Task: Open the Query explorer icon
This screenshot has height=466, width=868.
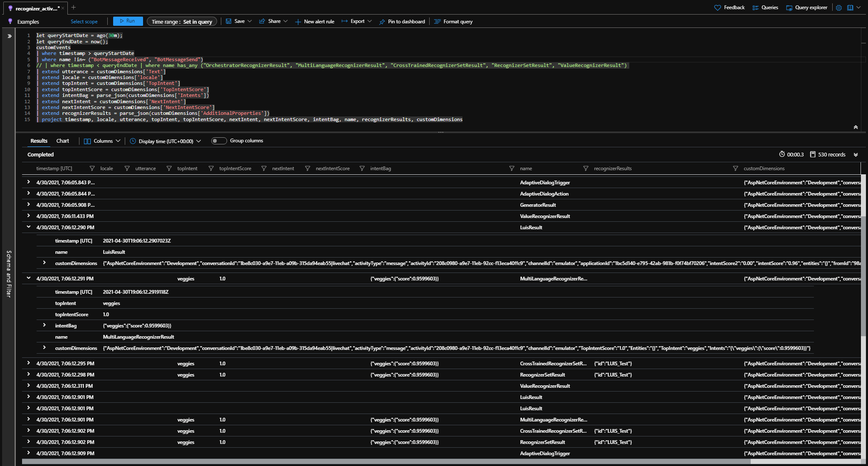Action: tap(789, 7)
